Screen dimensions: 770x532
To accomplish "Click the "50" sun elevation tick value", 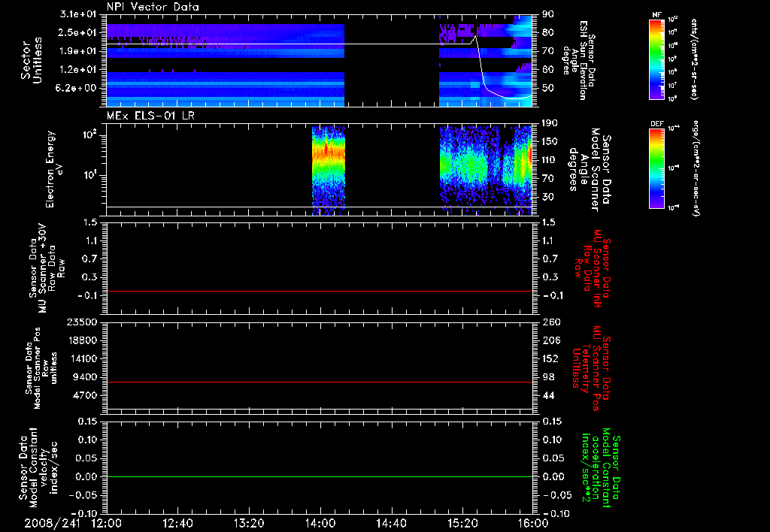I will point(547,88).
